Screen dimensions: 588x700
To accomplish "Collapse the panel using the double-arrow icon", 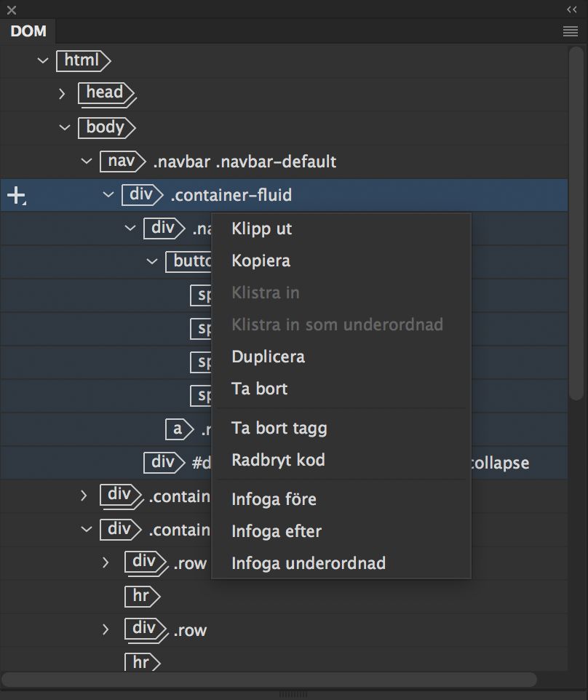I will [570, 9].
